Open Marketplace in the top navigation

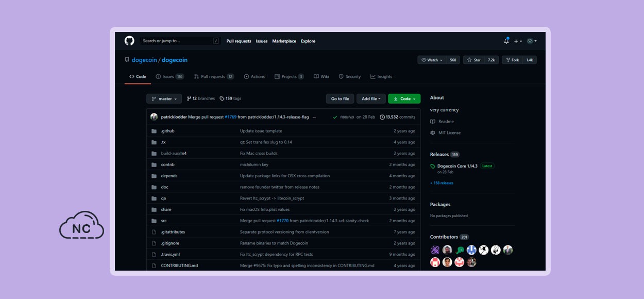click(x=284, y=41)
